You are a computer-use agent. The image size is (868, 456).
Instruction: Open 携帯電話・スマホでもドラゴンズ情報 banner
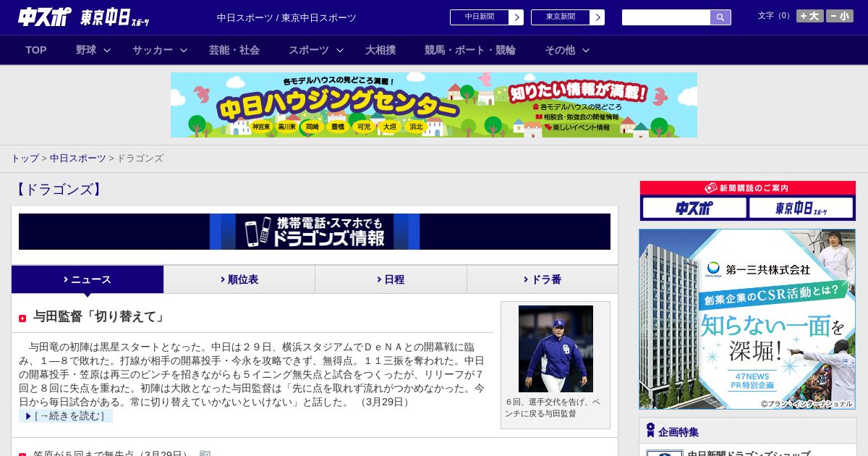(x=315, y=232)
